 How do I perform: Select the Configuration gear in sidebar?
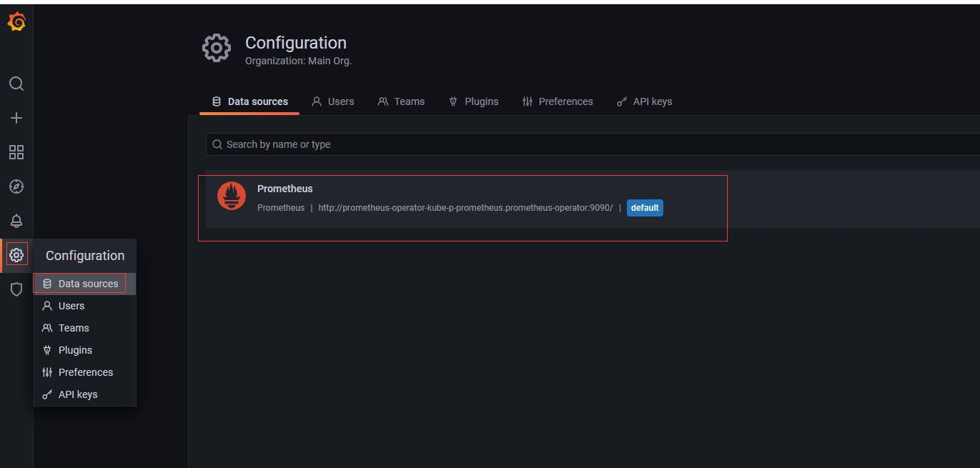click(16, 254)
